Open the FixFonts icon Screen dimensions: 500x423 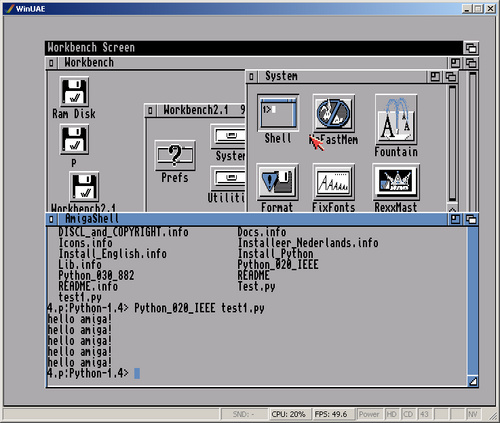(x=334, y=182)
